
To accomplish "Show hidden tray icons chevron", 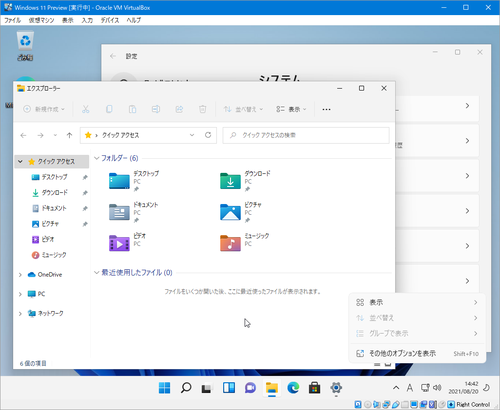I will [x=396, y=388].
